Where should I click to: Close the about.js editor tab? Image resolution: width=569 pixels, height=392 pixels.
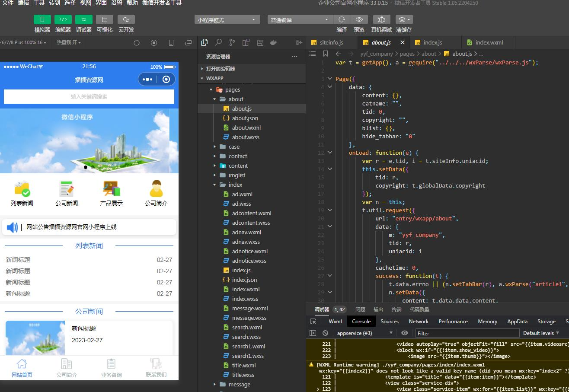[x=403, y=42]
